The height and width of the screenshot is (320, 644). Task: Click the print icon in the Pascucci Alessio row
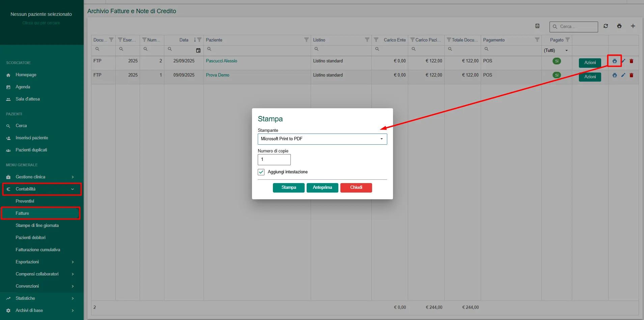tap(614, 61)
